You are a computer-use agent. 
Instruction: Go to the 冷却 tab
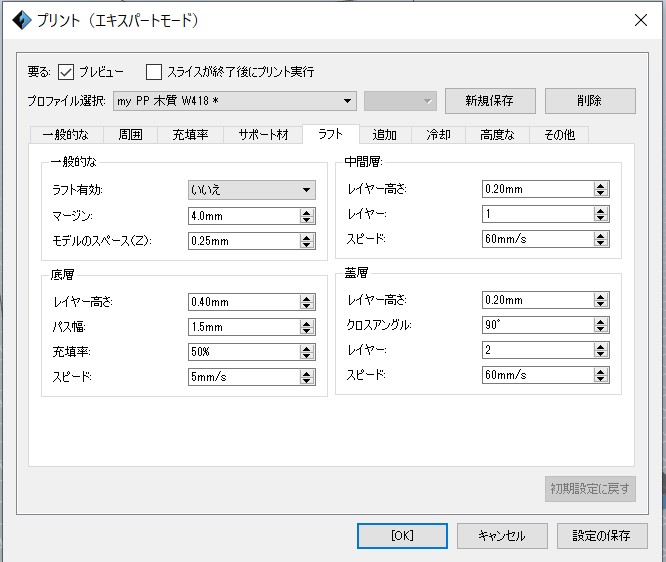click(x=438, y=135)
